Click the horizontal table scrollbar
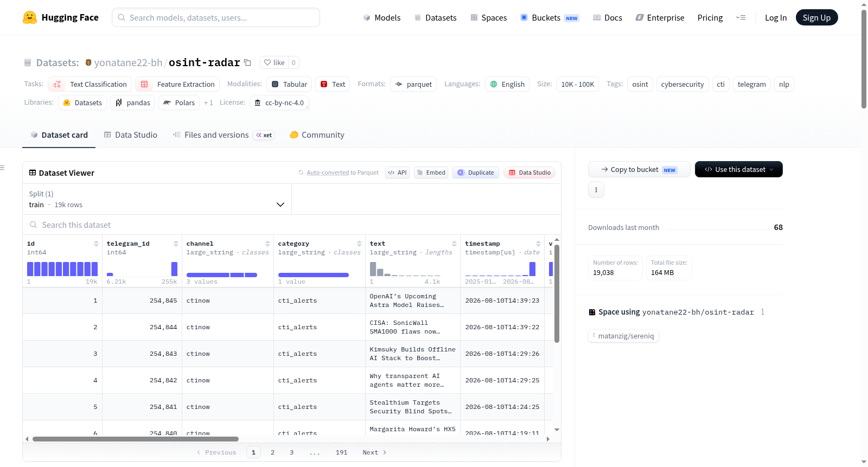The width and height of the screenshot is (868, 467). pyautogui.click(x=136, y=439)
